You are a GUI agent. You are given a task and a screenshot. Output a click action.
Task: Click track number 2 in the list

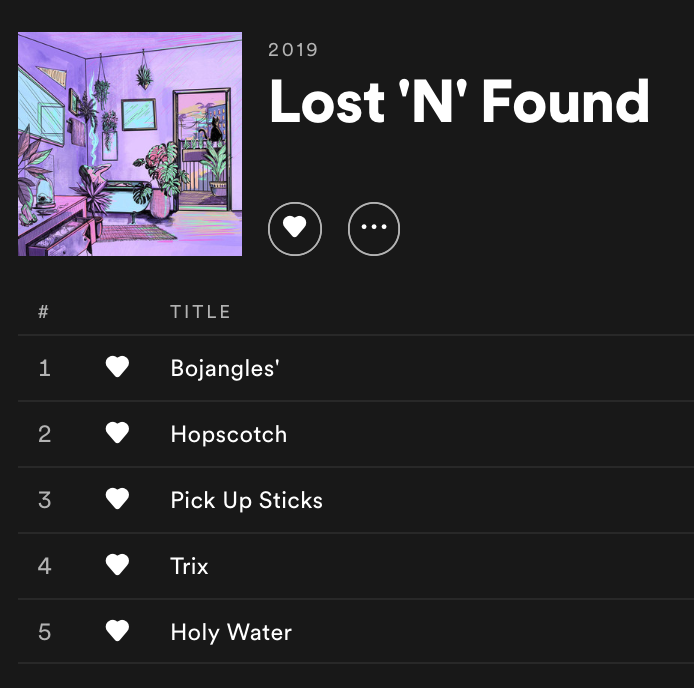click(x=44, y=434)
